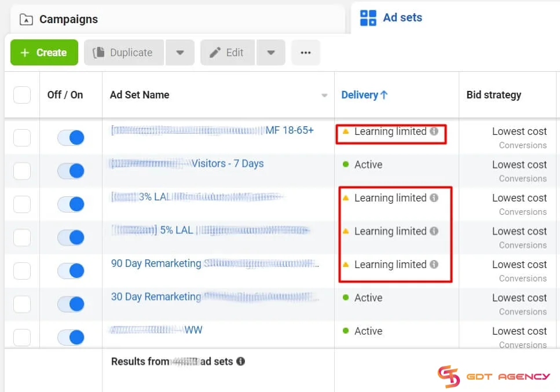Open the More options ellipsis menu

[x=305, y=52]
